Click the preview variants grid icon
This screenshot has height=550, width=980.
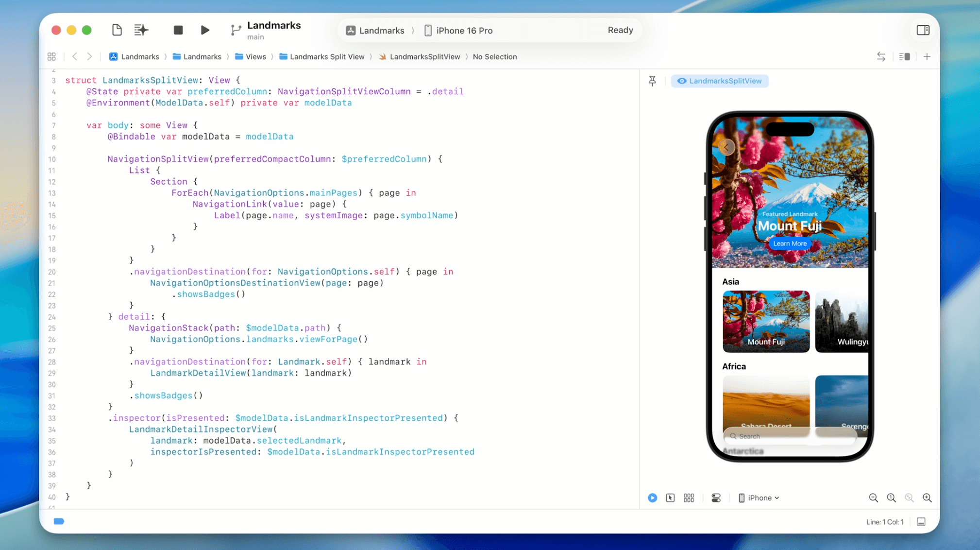click(x=689, y=498)
